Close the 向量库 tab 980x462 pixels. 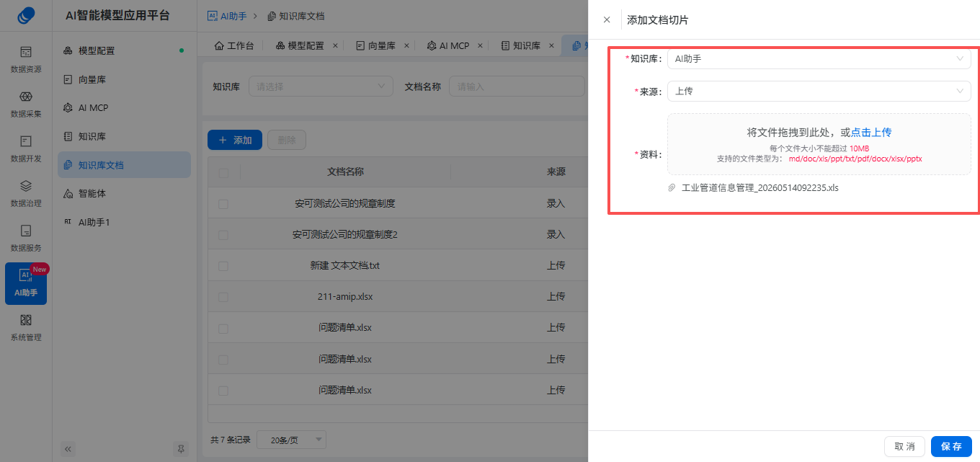[x=406, y=45]
